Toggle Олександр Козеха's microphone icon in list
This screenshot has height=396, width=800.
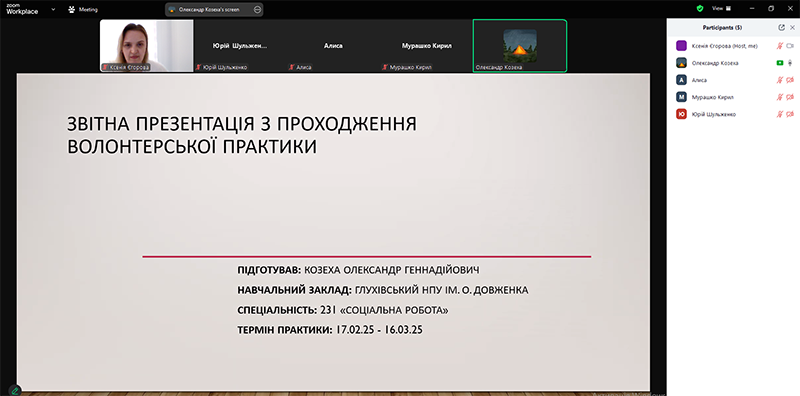point(790,63)
